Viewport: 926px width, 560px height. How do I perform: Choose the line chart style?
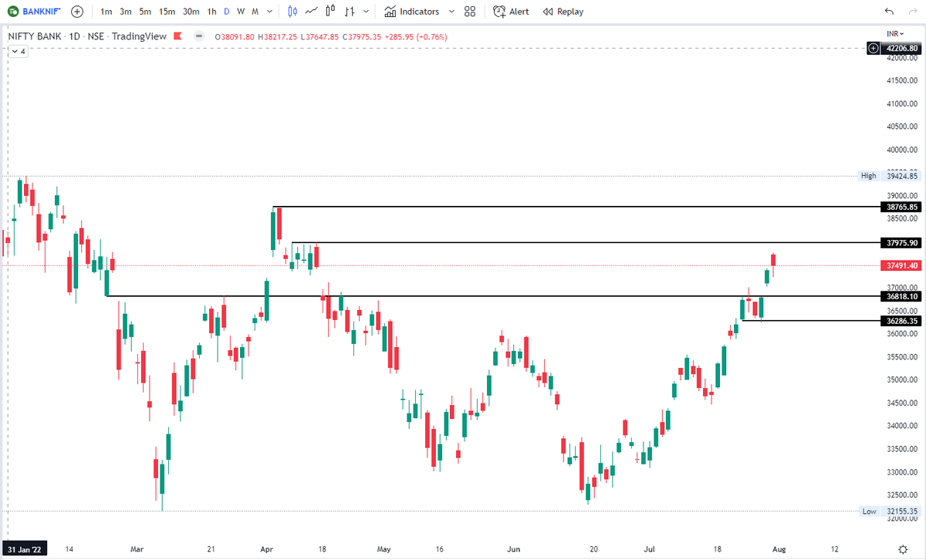[312, 12]
